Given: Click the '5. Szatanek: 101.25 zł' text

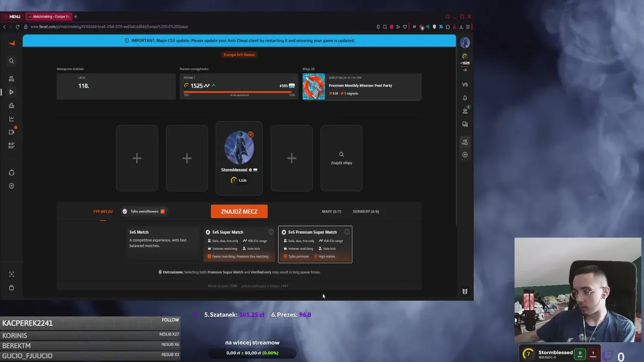Looking at the screenshot, I should pyautogui.click(x=234, y=315).
